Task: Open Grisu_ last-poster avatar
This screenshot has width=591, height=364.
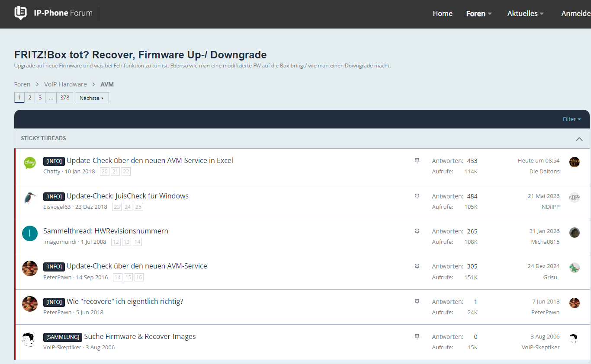Action: tap(575, 268)
